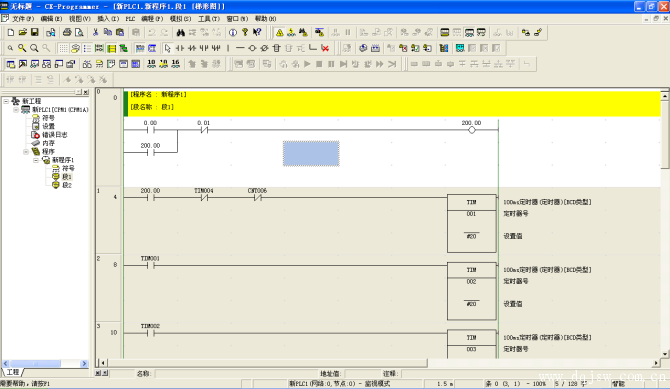Open 错误日志 in the project tree
The width and height of the screenshot is (670, 389).
pos(55,135)
